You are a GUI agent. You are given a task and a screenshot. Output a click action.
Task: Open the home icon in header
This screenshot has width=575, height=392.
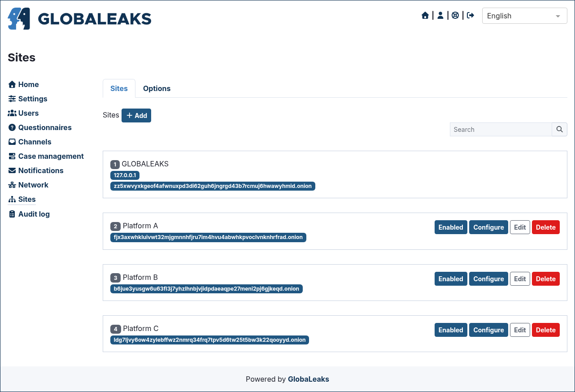pos(425,16)
